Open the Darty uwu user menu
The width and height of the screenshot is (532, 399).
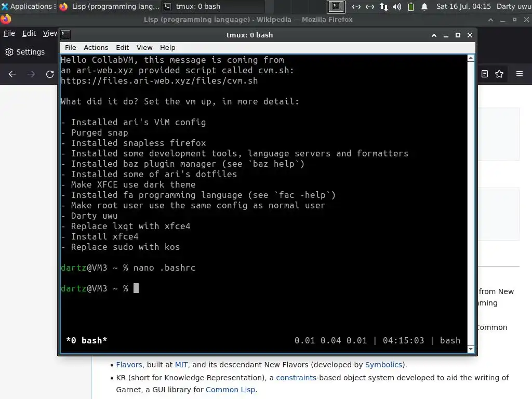[514, 6]
